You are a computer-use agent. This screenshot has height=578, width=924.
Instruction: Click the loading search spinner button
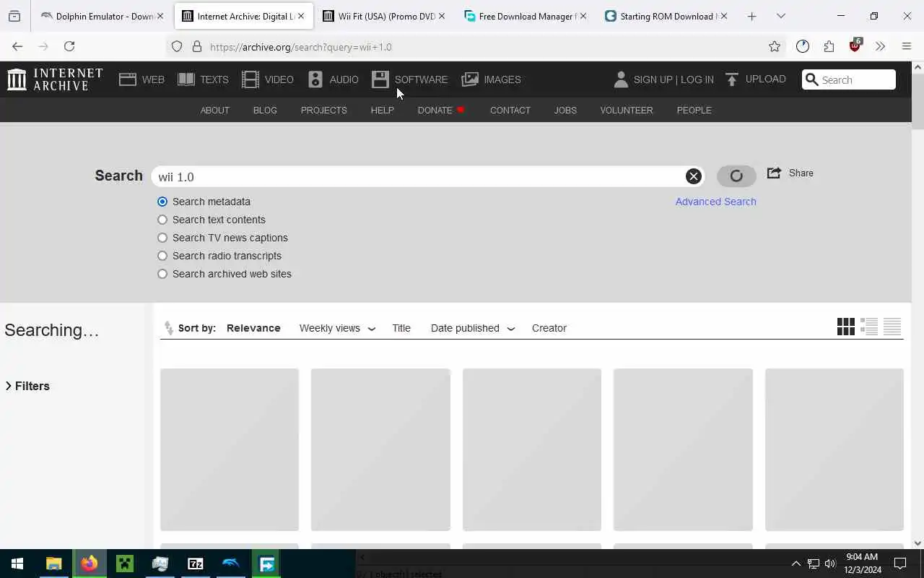click(736, 176)
